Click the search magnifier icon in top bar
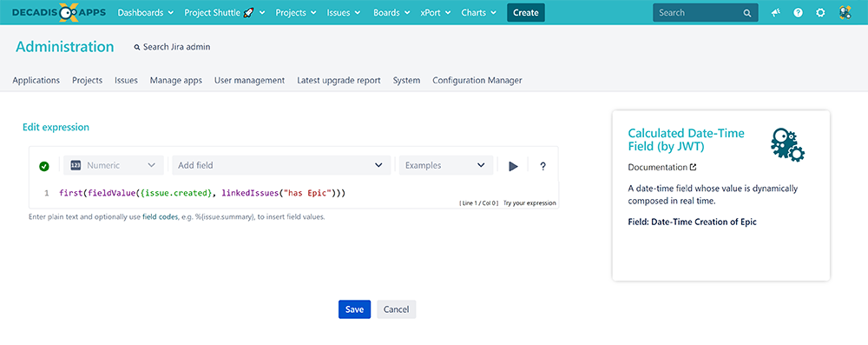Screen dimensions: 868x345 pyautogui.click(x=746, y=13)
